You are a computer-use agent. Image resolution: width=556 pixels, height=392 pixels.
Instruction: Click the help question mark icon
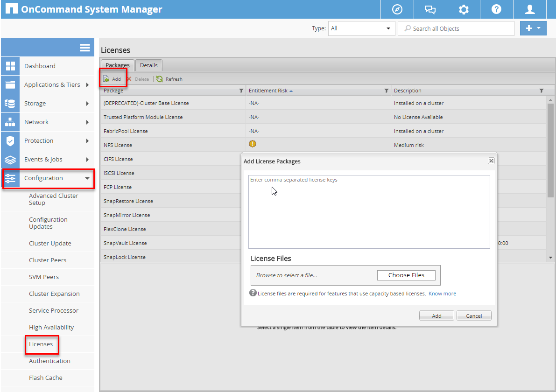point(496,9)
